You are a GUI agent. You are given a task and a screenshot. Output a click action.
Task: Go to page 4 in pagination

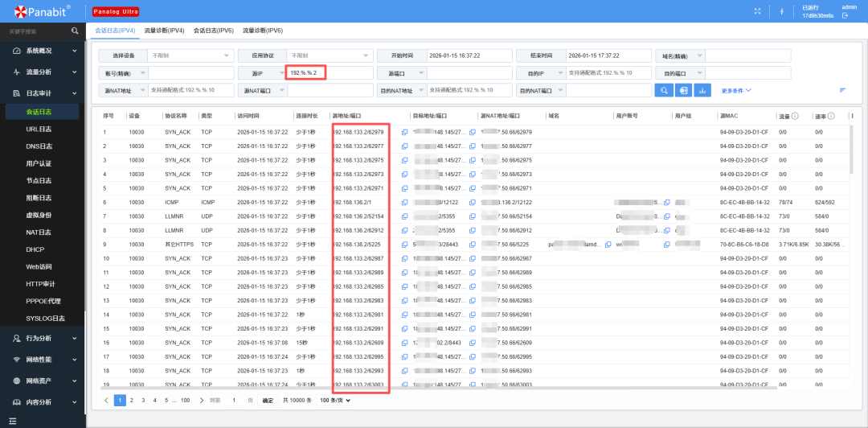coord(154,400)
